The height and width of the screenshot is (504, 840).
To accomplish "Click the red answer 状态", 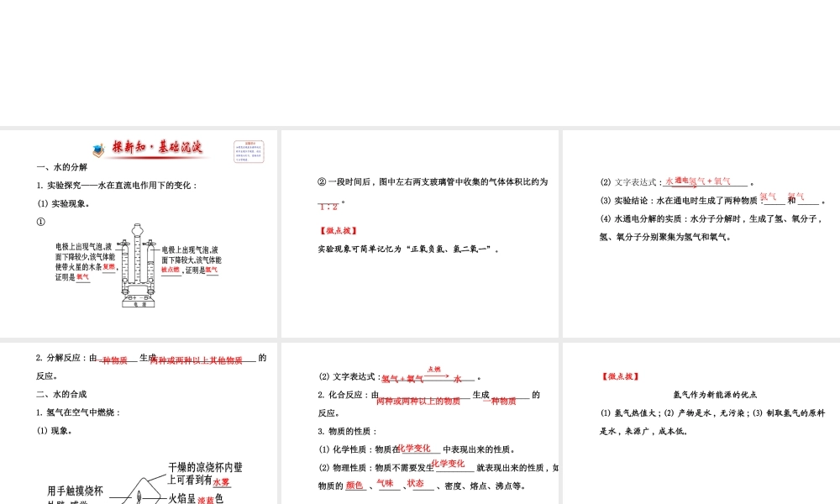I will click(416, 483).
